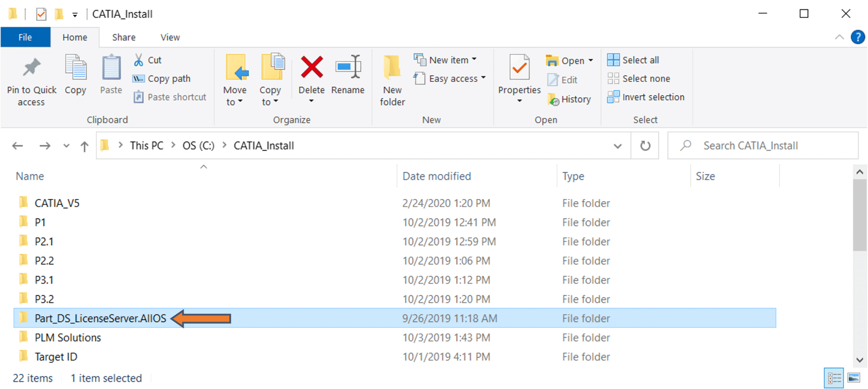This screenshot has width=868, height=389.
Task: Create a New folder from ribbon
Action: [392, 79]
